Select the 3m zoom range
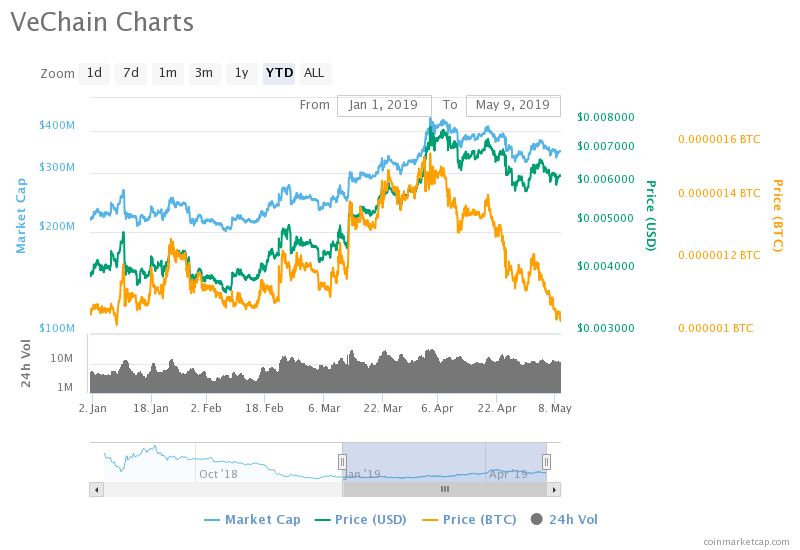Image resolution: width=800 pixels, height=550 pixels. [x=204, y=73]
